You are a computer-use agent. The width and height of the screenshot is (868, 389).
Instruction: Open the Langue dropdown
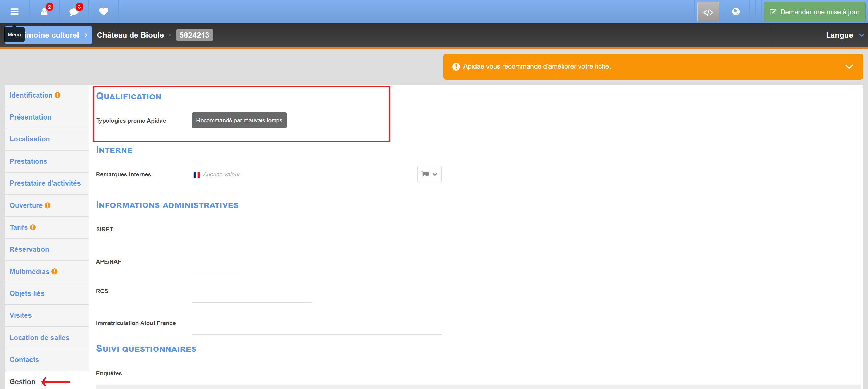(844, 35)
